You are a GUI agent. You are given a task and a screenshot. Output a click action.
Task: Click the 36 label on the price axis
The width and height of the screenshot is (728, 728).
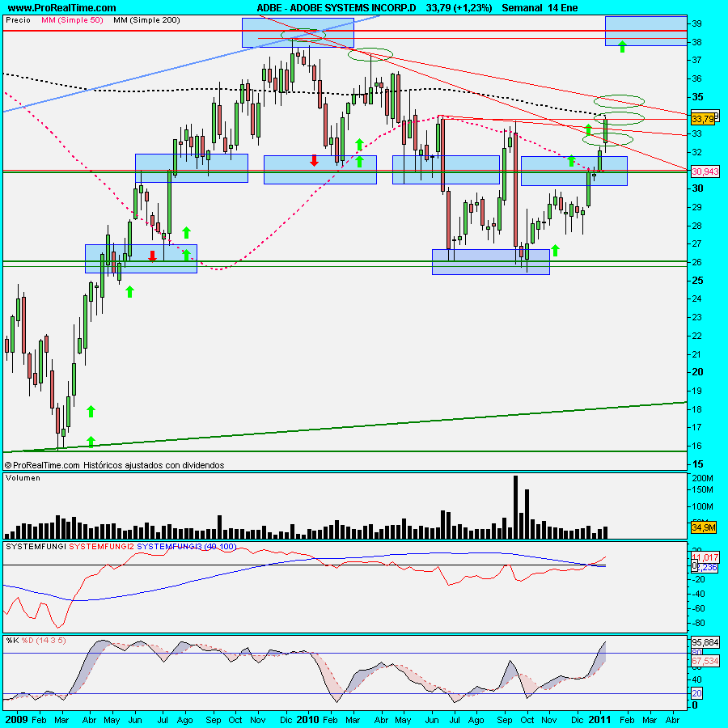697,79
